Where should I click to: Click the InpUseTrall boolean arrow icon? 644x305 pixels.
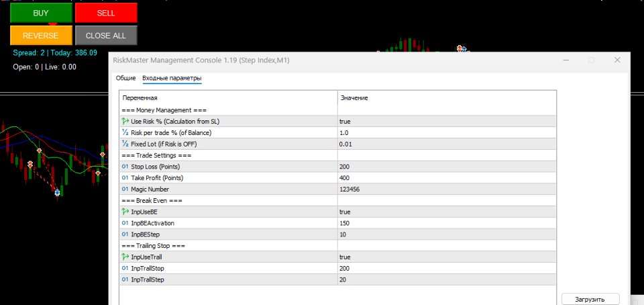125,257
